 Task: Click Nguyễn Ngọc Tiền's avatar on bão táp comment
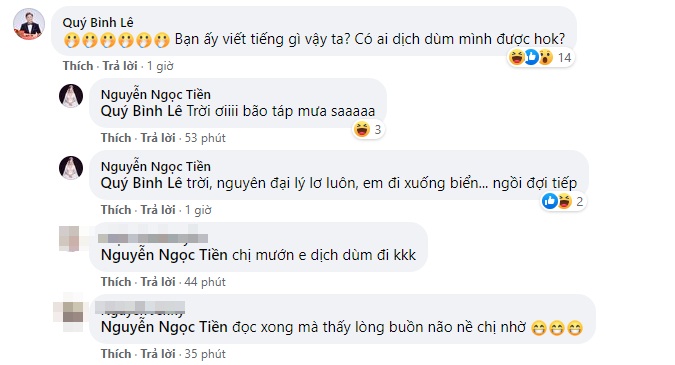coord(71,96)
